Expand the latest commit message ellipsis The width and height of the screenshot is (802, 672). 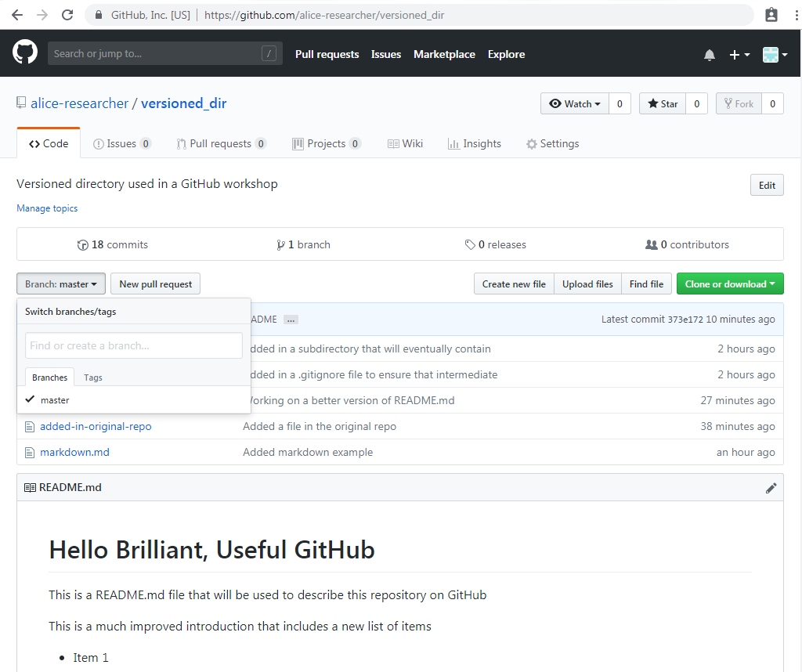290,319
